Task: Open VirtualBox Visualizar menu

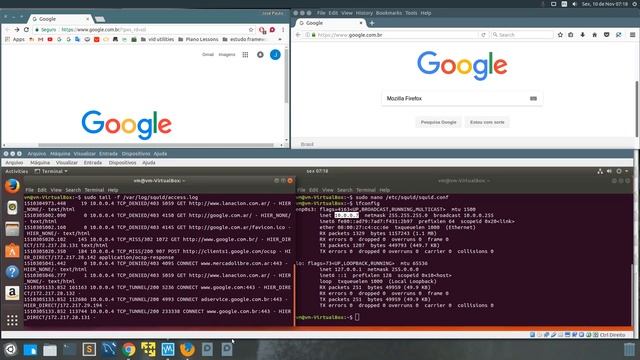Action: click(67, 162)
